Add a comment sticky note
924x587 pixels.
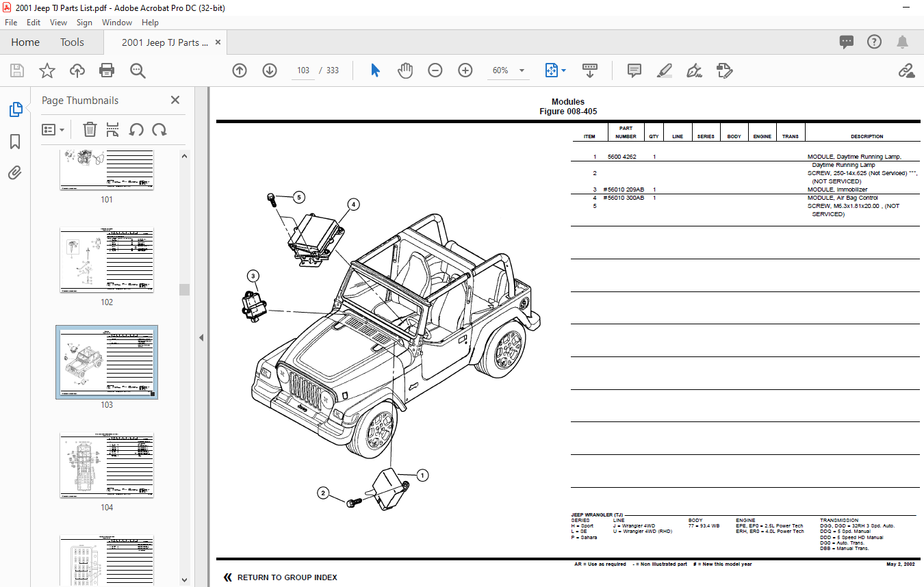(x=634, y=70)
